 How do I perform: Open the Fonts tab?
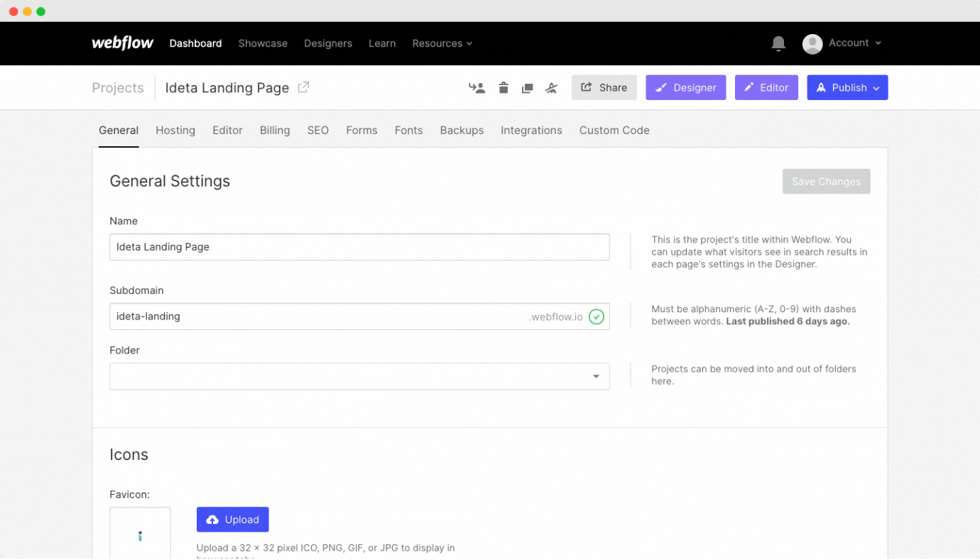408,131
